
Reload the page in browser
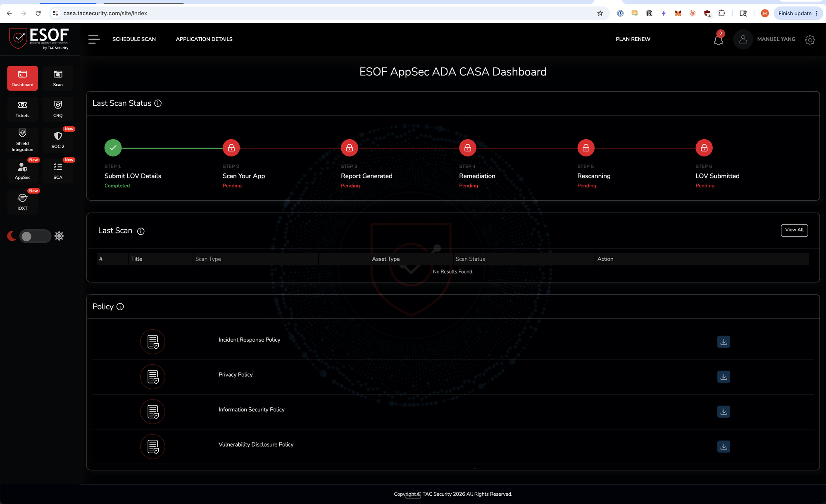coord(38,13)
